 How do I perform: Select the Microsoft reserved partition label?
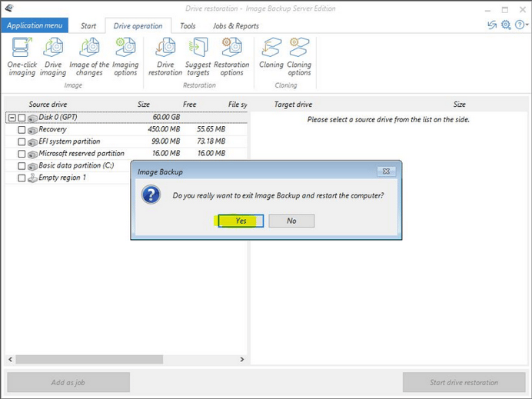point(81,153)
